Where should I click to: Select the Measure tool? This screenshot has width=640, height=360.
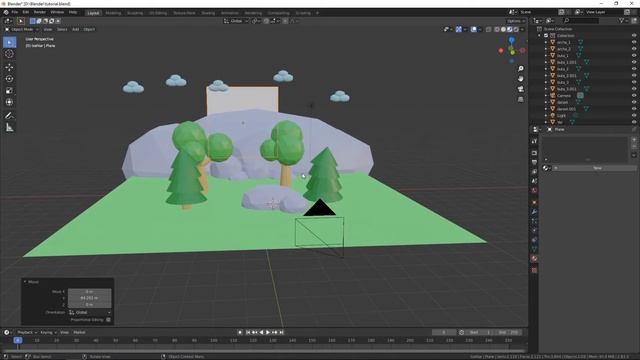tap(9, 128)
